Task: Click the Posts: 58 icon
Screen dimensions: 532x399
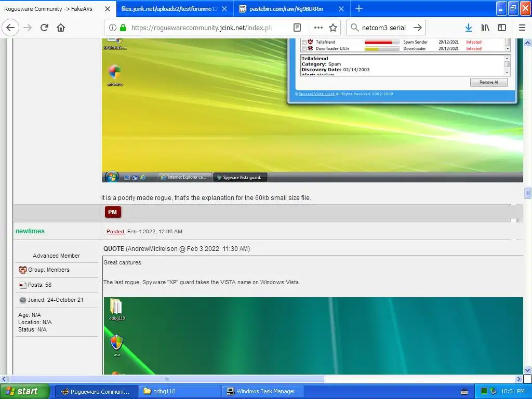Action: point(22,285)
